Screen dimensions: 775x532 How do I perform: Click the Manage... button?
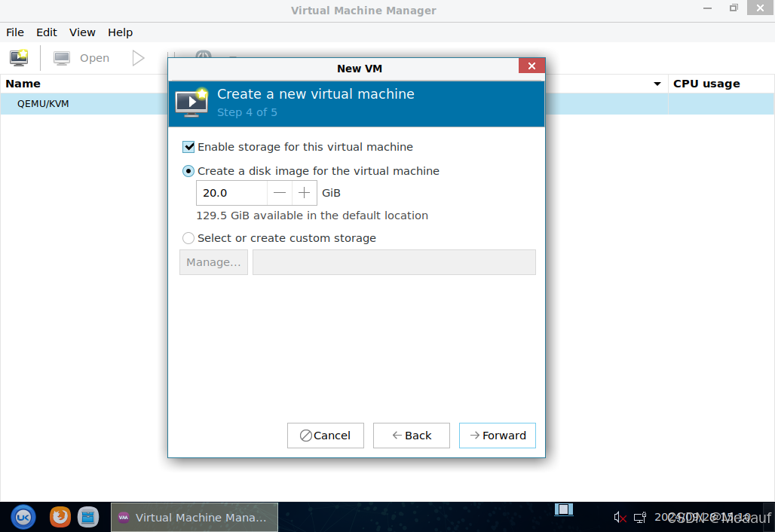213,262
